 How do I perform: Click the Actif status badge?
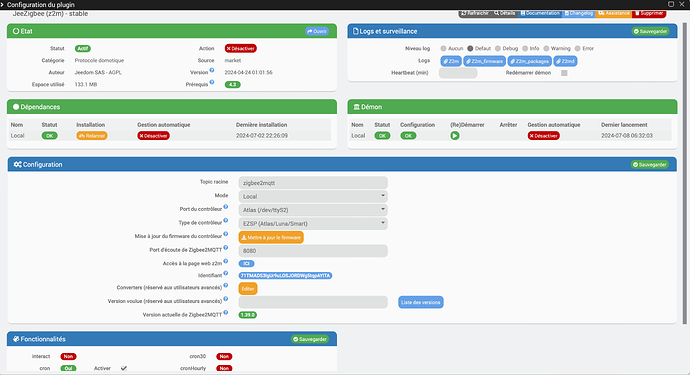pos(83,48)
